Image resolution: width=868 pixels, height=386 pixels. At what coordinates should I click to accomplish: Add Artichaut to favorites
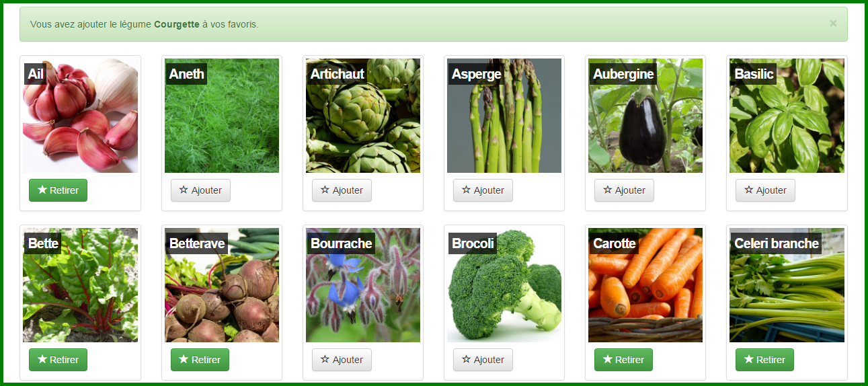click(342, 190)
